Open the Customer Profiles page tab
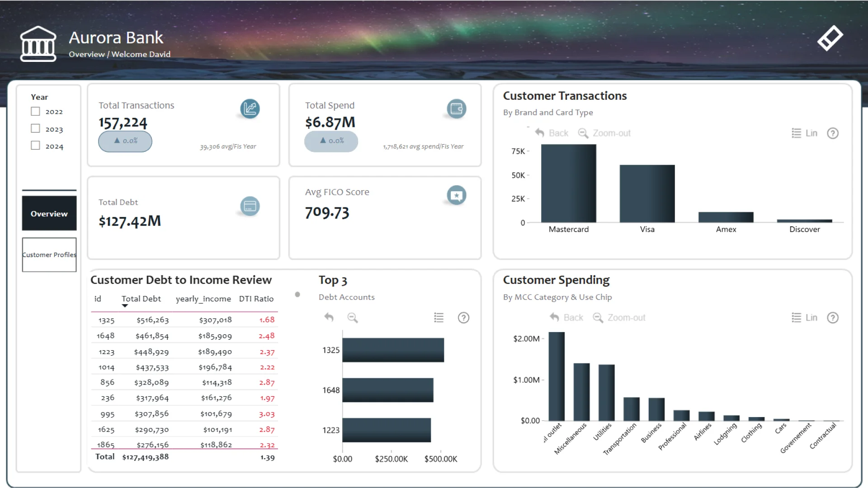Image resolution: width=868 pixels, height=488 pixels. (x=49, y=255)
